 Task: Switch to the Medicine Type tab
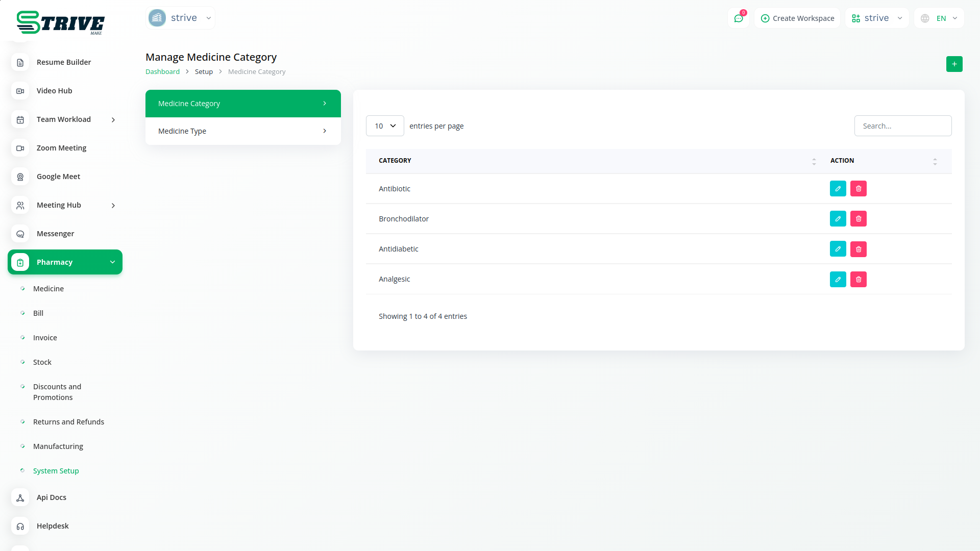click(x=243, y=131)
